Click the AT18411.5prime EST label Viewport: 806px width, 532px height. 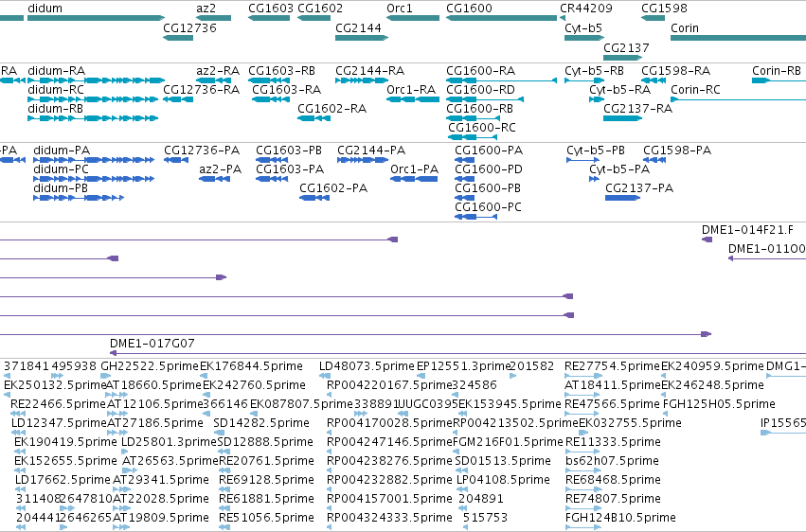pyautogui.click(x=612, y=385)
